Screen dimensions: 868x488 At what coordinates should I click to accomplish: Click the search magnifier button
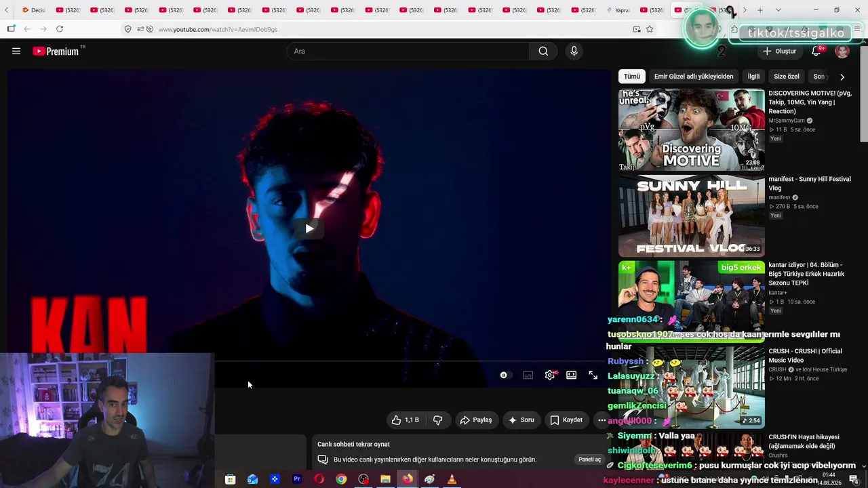click(543, 52)
